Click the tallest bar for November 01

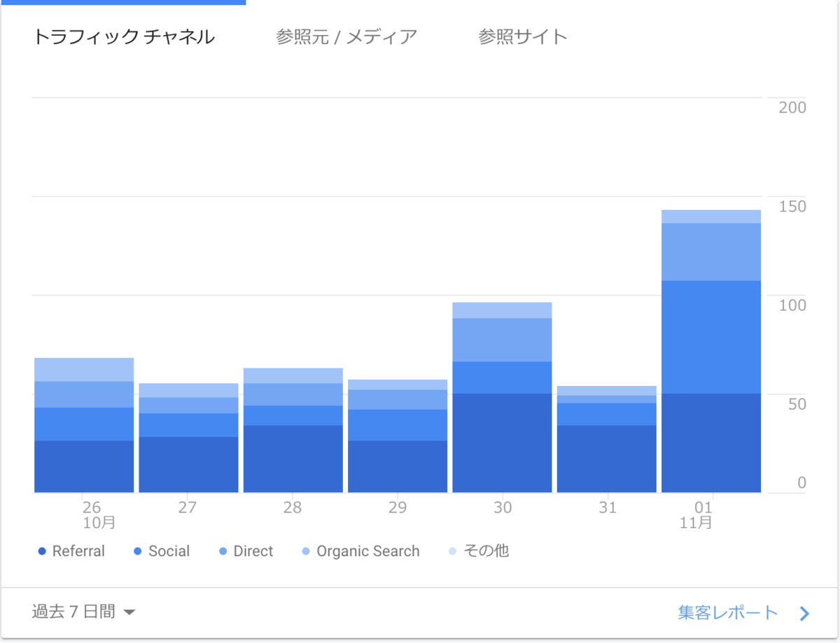pos(711,350)
